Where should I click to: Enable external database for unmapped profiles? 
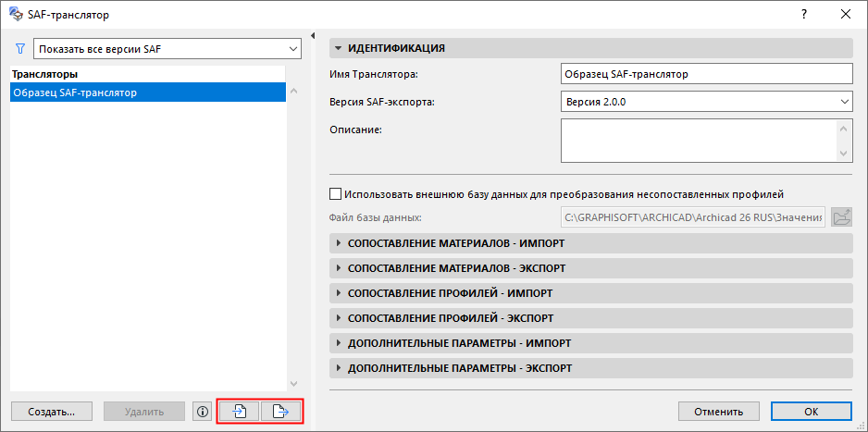(x=336, y=194)
